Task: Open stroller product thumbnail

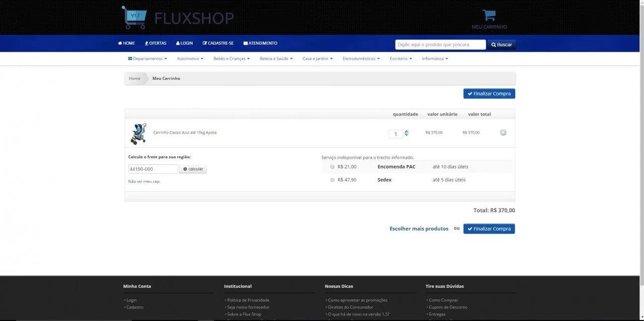Action: click(138, 134)
